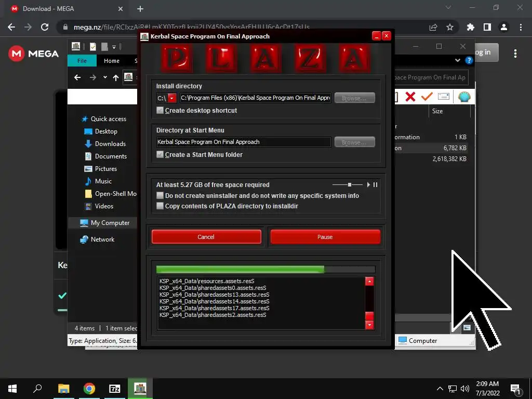
Task: Expand the File Explorer ribbon chevron
Action: tap(458, 60)
